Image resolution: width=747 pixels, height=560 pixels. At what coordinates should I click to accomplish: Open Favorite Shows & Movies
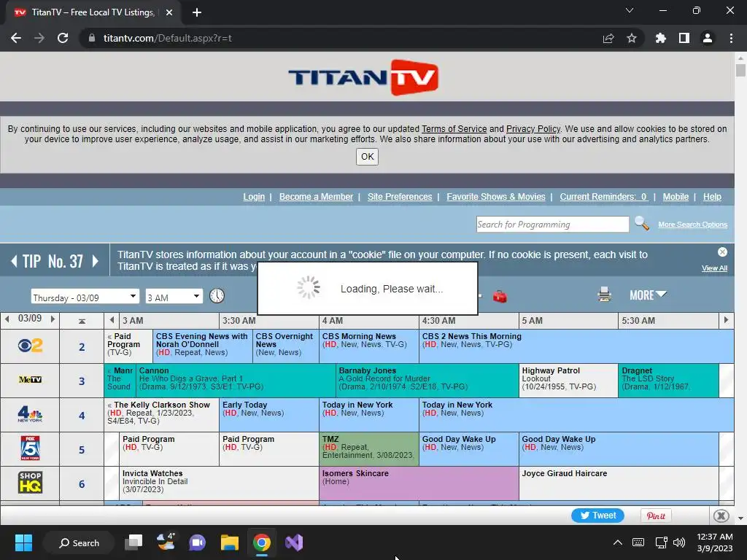point(496,197)
